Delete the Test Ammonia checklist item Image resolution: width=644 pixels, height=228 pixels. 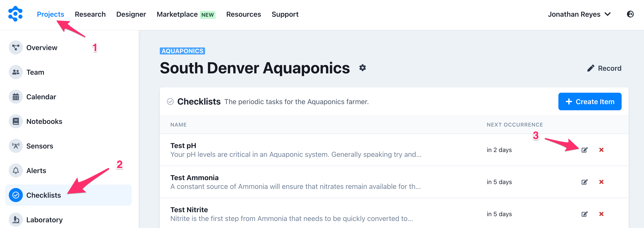pyautogui.click(x=601, y=182)
